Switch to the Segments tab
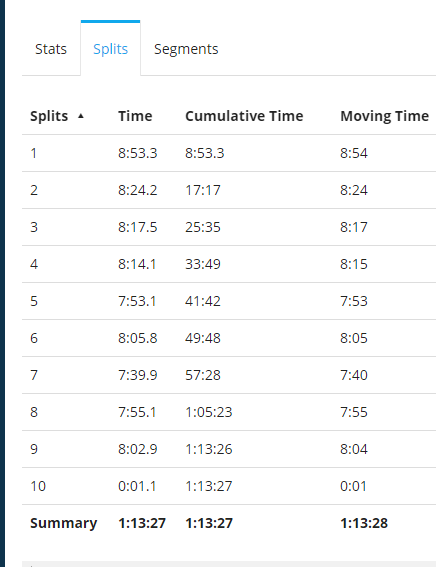Viewport: 436px width, 567px height. point(186,49)
